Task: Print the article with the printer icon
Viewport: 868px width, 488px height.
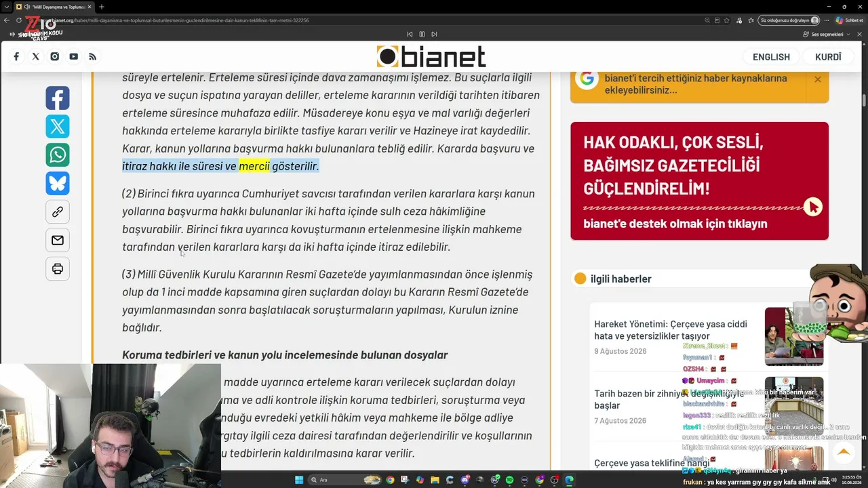Action: (58, 269)
